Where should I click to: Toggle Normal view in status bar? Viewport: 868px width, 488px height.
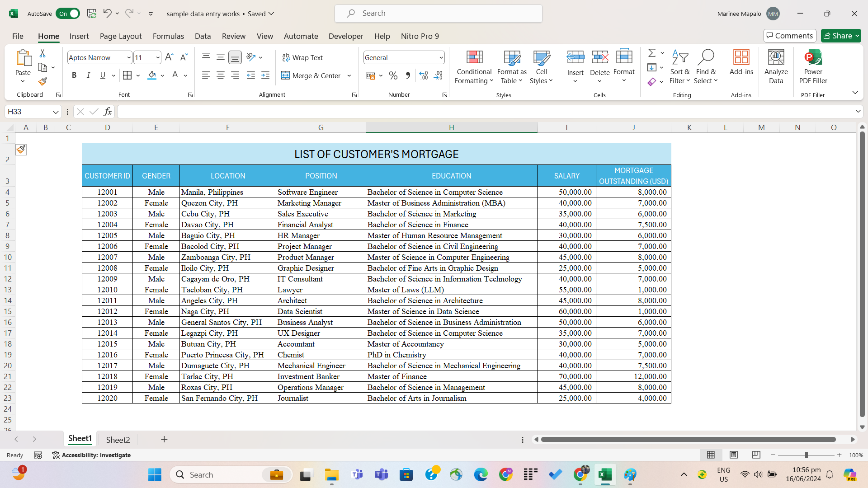pyautogui.click(x=711, y=455)
